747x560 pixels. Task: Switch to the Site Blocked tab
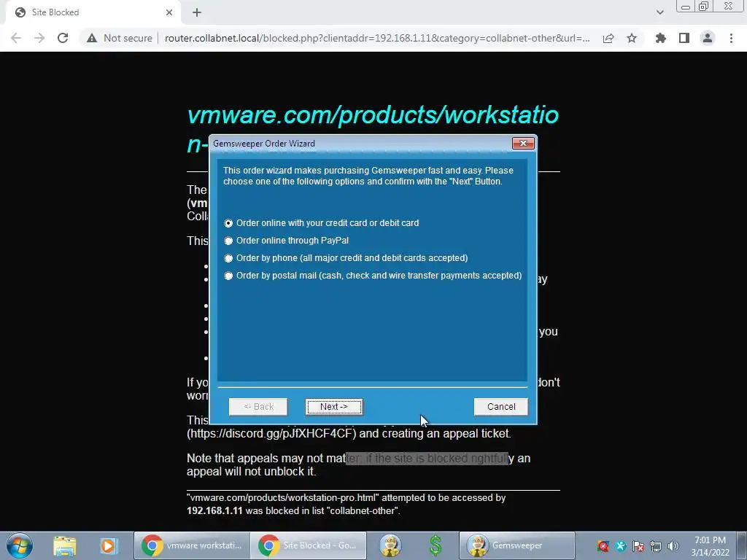(x=93, y=12)
